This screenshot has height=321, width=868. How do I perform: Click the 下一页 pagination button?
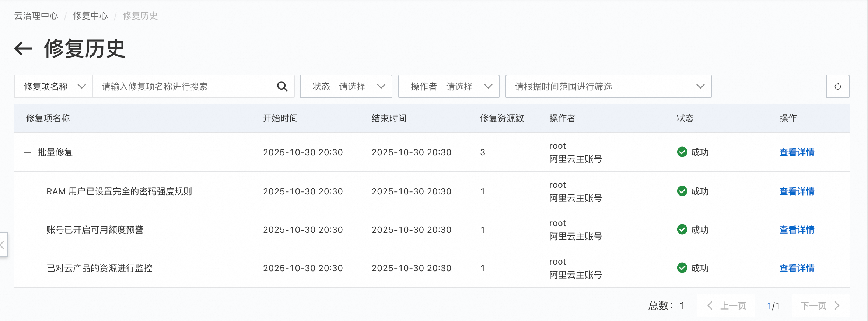coord(820,306)
